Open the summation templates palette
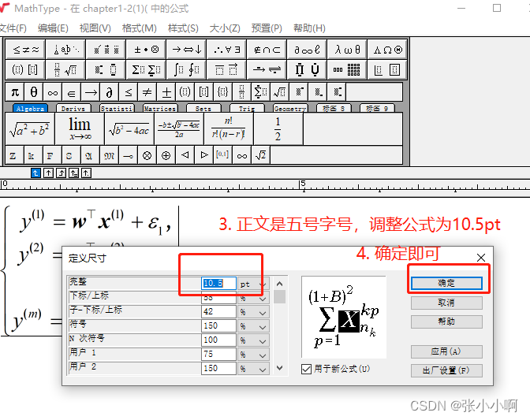 [146, 69]
